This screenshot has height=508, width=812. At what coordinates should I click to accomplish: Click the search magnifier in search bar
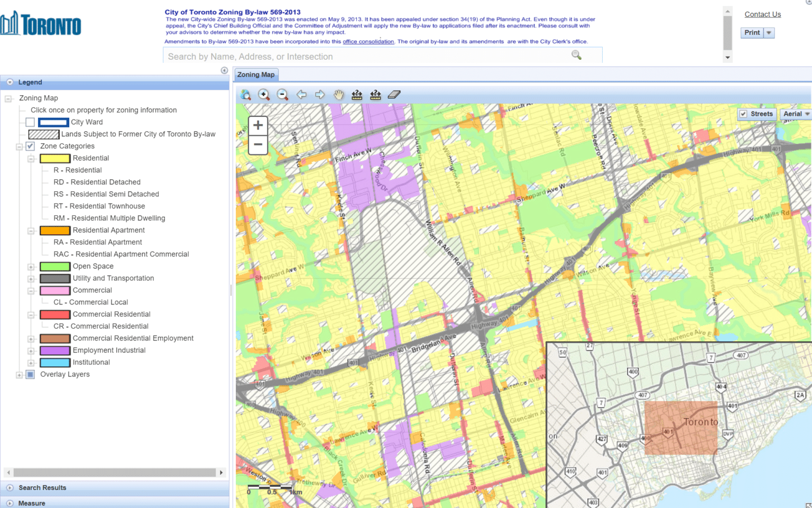[576, 55]
